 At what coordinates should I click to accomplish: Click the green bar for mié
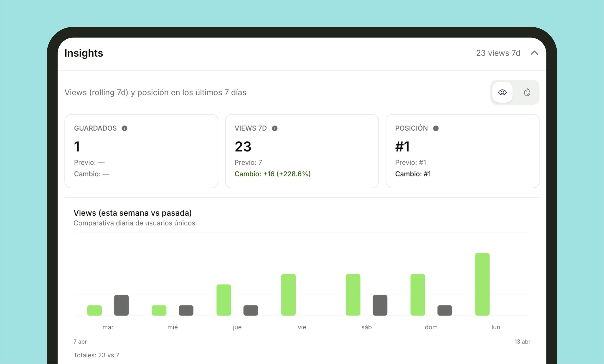point(159,310)
